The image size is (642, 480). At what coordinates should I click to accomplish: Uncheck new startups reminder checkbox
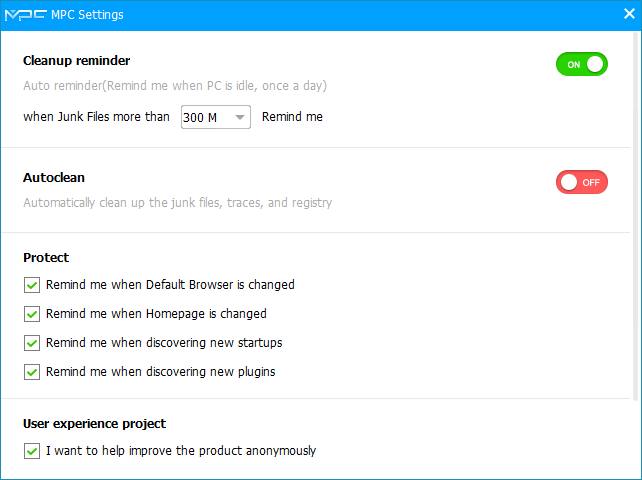tap(32, 343)
